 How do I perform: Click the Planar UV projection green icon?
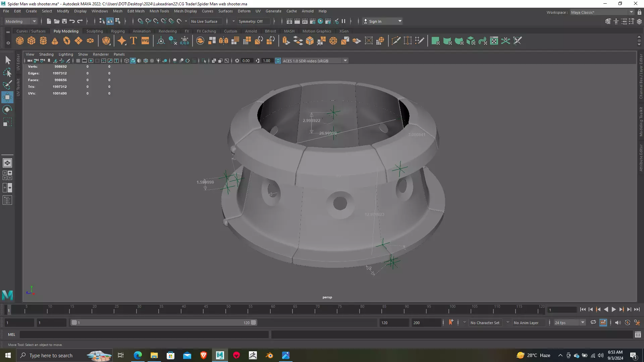(436, 41)
